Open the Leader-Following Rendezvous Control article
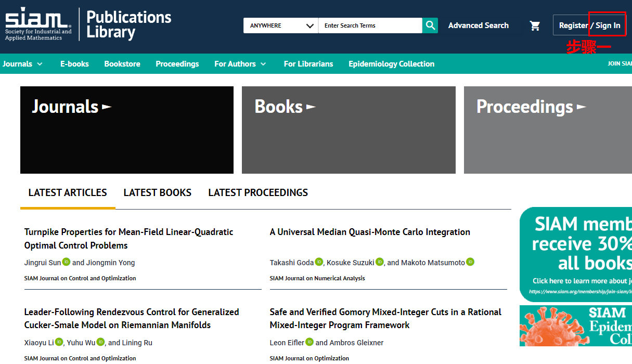The height and width of the screenshot is (364, 632). coord(132,318)
